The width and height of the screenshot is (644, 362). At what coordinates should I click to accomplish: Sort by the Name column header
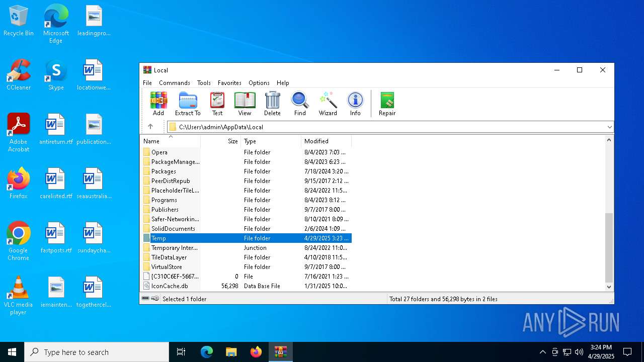coord(170,141)
